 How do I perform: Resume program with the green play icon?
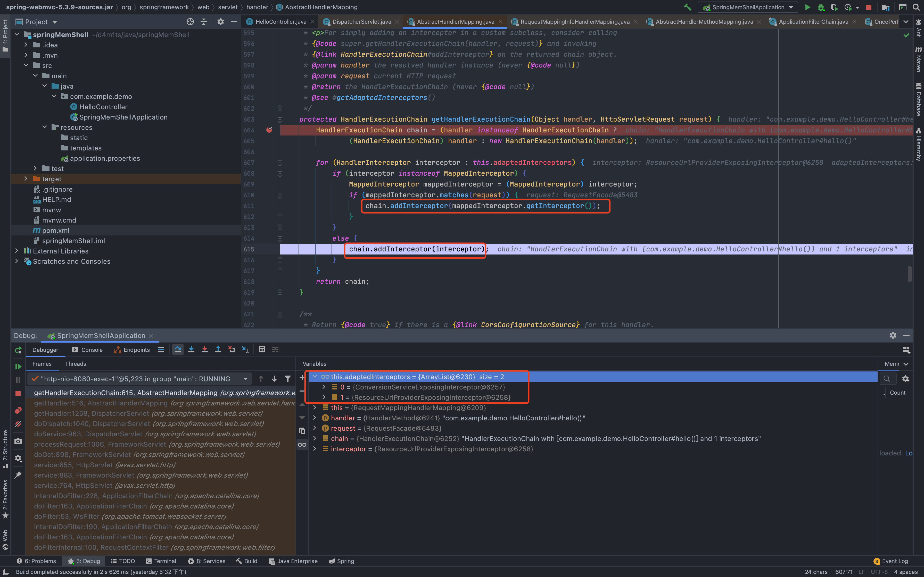point(18,366)
